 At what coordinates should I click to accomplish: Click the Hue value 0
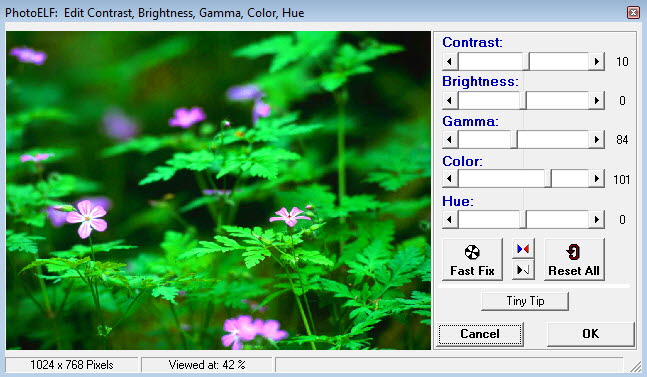(622, 219)
